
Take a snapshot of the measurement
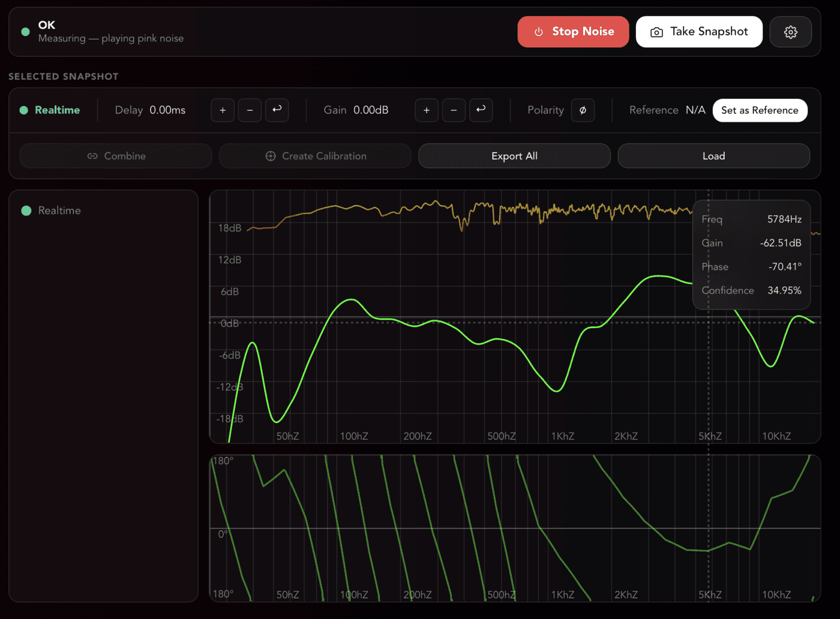pos(699,32)
